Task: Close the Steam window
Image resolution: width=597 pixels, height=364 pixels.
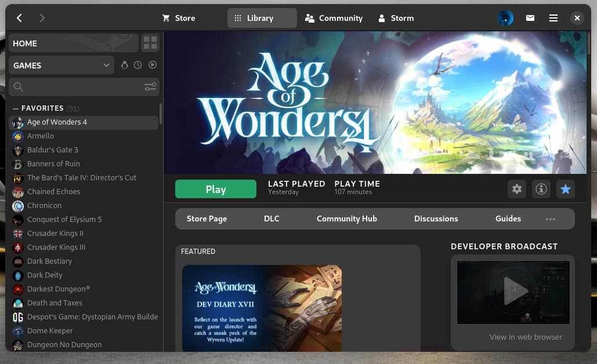Action: (x=577, y=18)
